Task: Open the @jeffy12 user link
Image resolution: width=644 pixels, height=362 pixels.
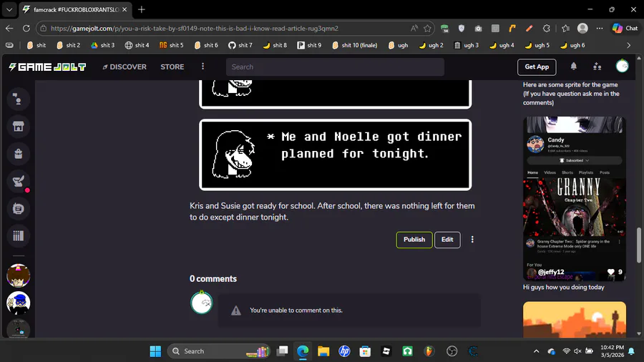Action: point(551,272)
